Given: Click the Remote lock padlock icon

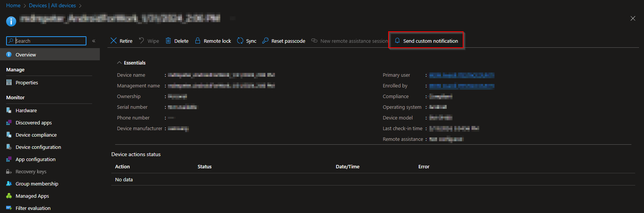Looking at the screenshot, I should (x=198, y=40).
